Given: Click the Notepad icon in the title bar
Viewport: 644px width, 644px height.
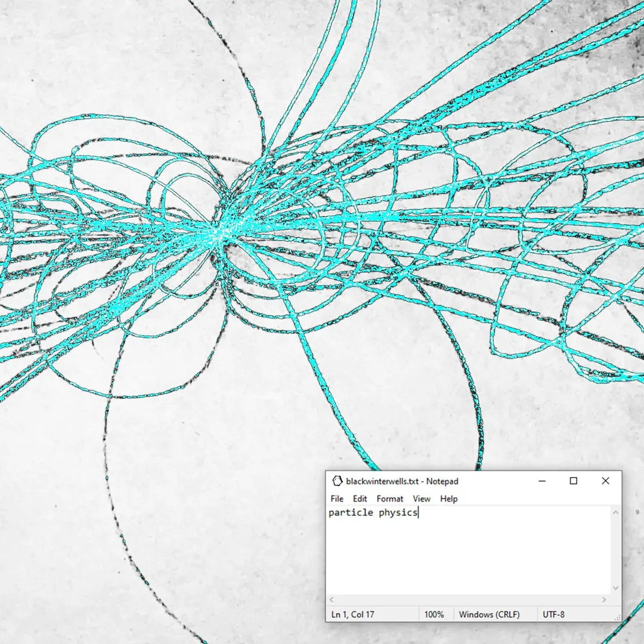Looking at the screenshot, I should tap(338, 481).
